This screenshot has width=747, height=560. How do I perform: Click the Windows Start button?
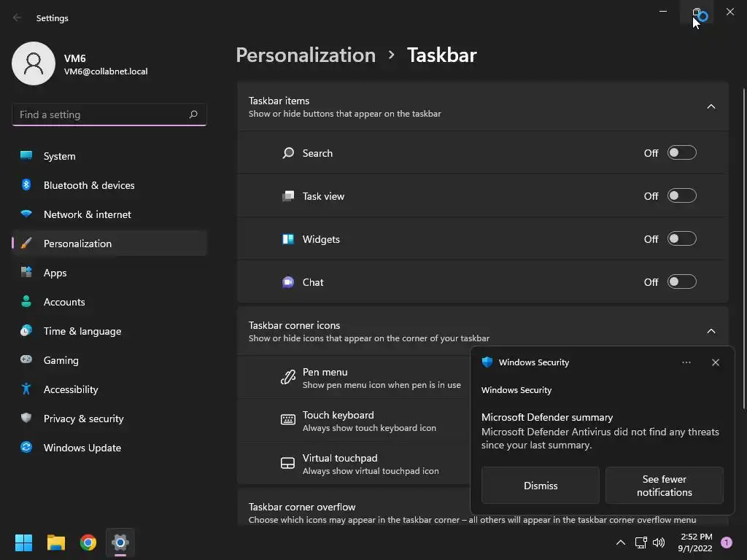click(24, 542)
